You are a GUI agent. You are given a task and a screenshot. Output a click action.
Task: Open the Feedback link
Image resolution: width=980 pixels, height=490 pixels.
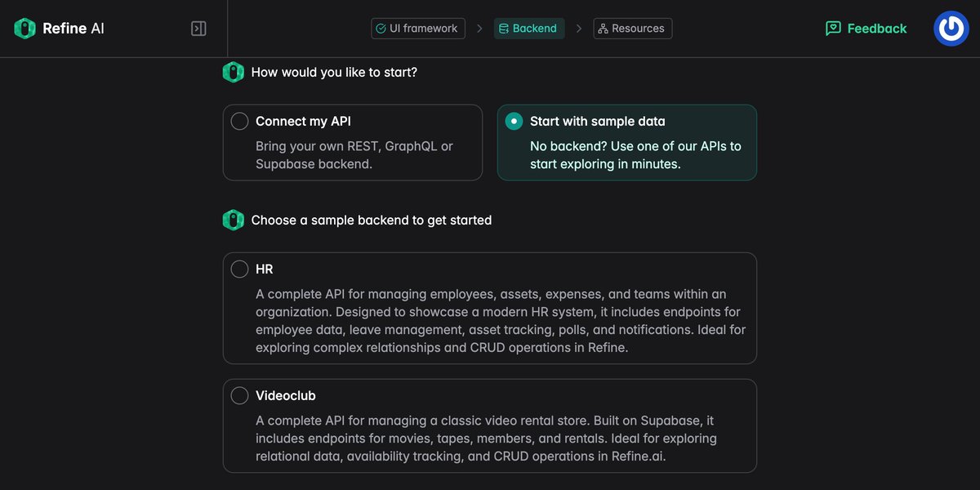pyautogui.click(x=866, y=29)
